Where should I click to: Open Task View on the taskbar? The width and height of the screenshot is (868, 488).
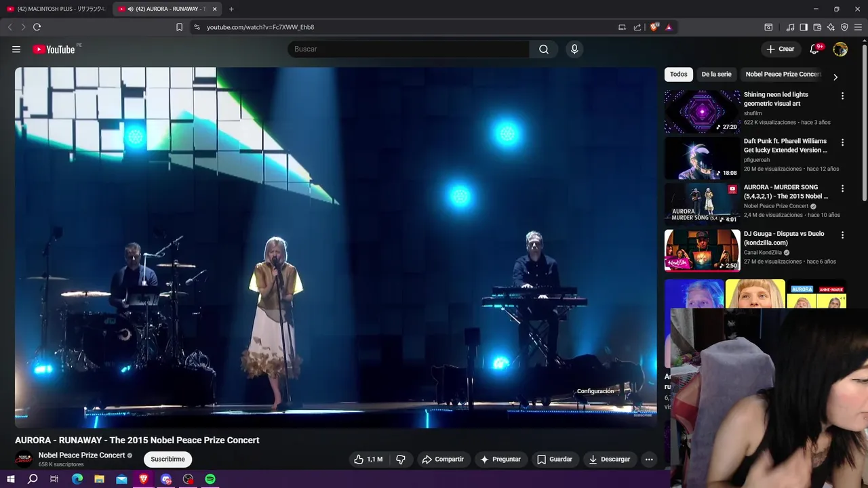[x=54, y=479]
